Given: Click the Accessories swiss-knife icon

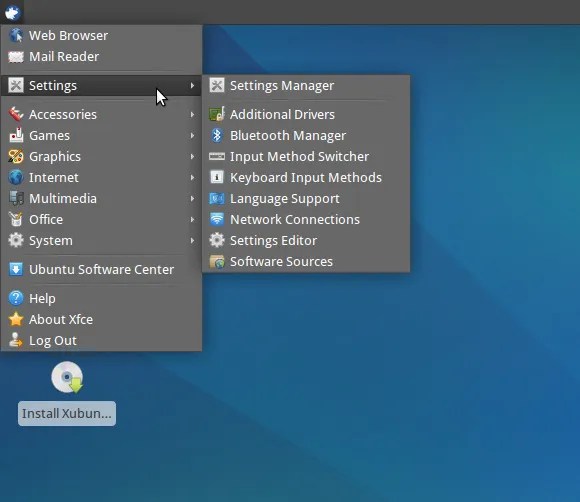Looking at the screenshot, I should 16,114.
